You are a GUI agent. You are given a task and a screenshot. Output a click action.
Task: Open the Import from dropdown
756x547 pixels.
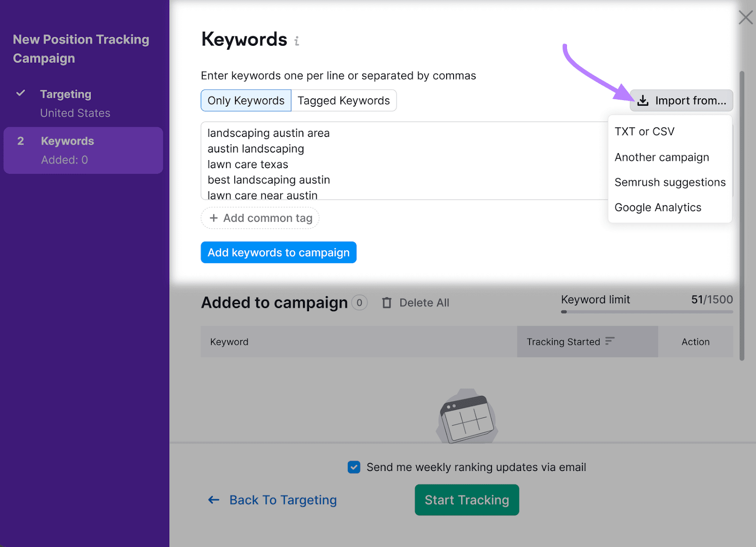pyautogui.click(x=681, y=100)
